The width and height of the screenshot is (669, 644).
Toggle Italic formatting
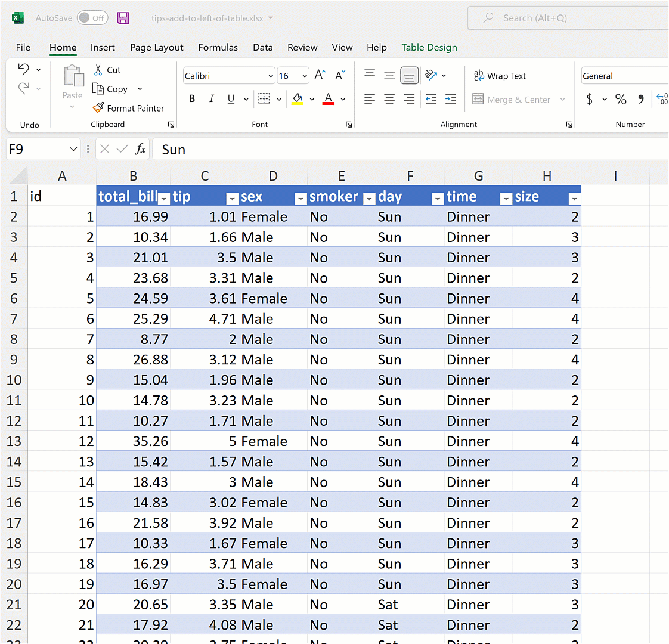pyautogui.click(x=211, y=98)
